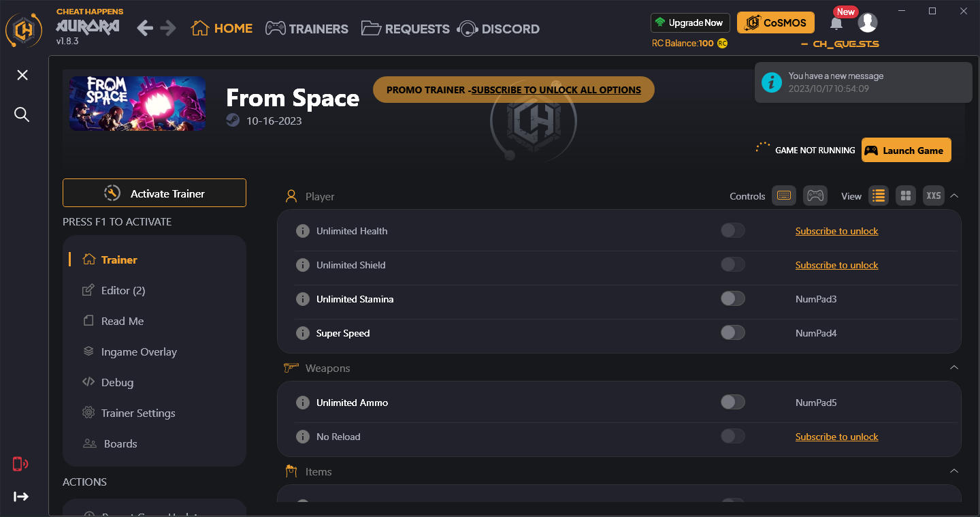Viewport: 980px width, 517px height.
Task: Close the sidebar with the X icon
Action: tap(22, 75)
